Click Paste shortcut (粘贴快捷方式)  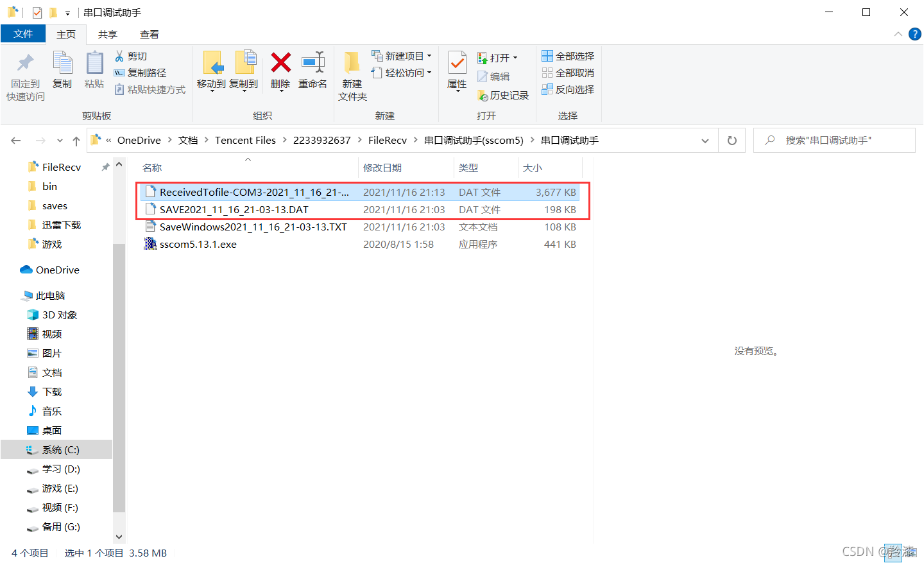pos(150,90)
